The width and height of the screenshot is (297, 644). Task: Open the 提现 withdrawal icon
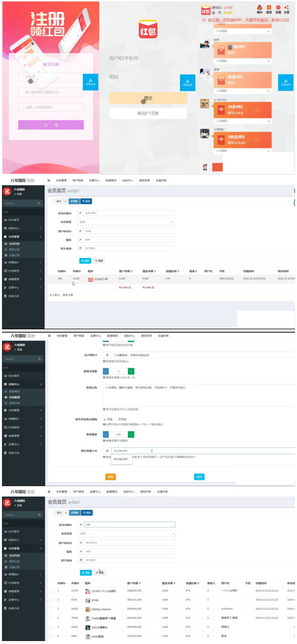coord(269,7)
